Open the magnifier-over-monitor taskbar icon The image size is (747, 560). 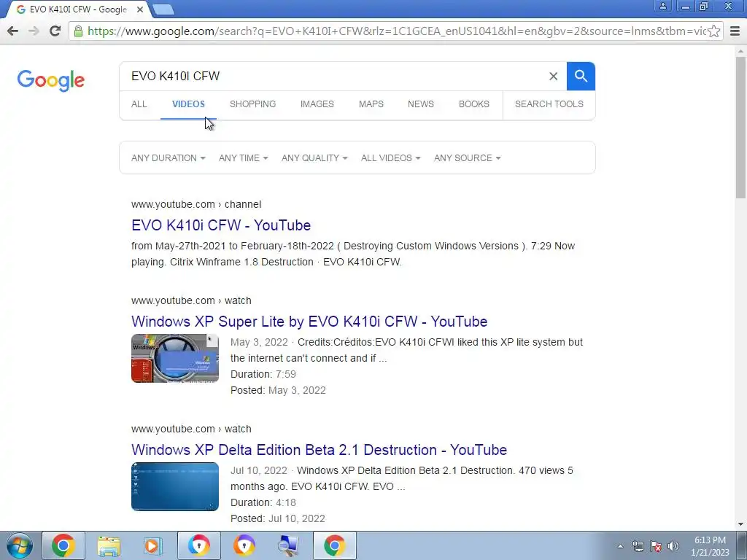(x=289, y=545)
